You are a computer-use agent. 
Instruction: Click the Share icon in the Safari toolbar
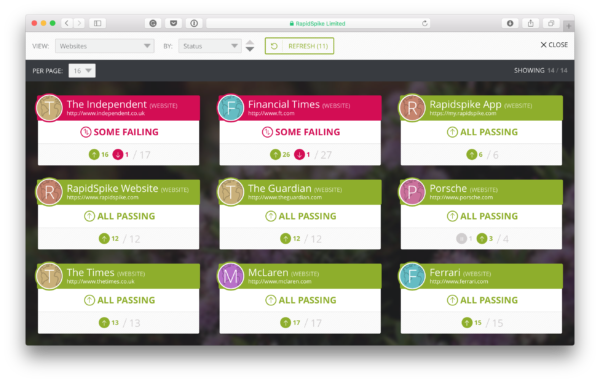[530, 23]
